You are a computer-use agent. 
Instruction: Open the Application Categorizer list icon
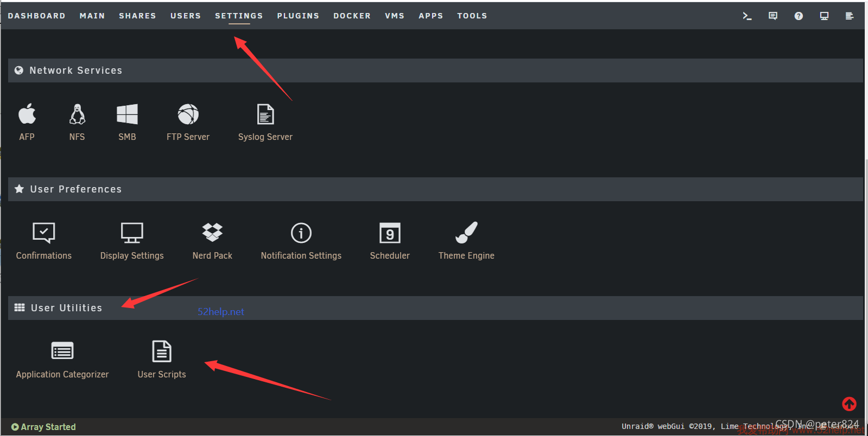[62, 351]
